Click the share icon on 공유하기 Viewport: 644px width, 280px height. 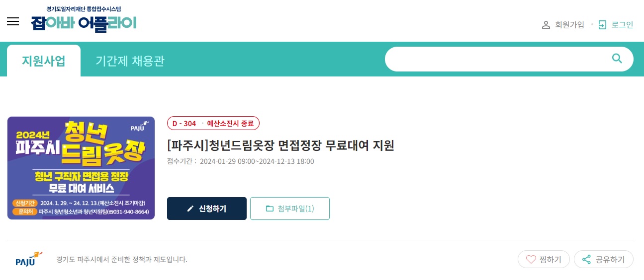(586, 259)
